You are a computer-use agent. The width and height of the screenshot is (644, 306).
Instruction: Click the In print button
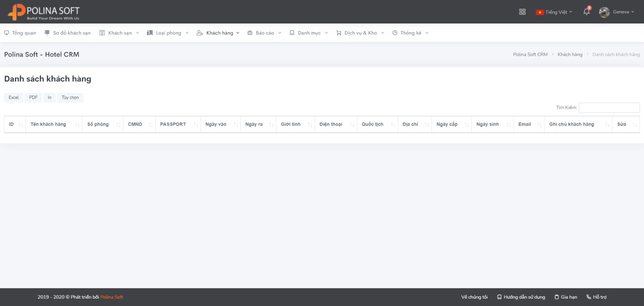(x=50, y=98)
